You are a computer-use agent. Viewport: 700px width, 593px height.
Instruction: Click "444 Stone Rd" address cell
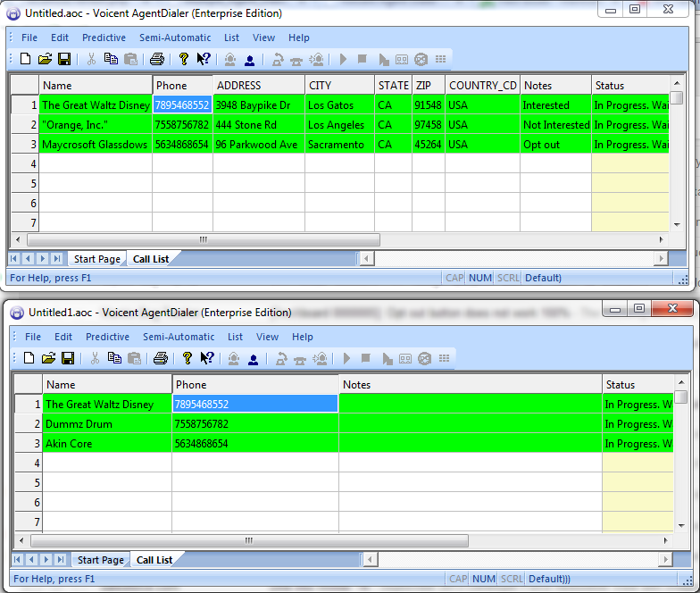click(259, 125)
